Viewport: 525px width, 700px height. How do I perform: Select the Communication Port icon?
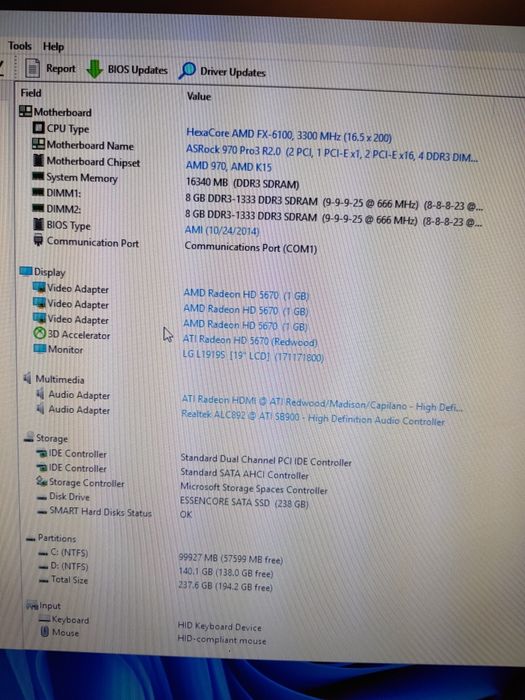(38, 241)
